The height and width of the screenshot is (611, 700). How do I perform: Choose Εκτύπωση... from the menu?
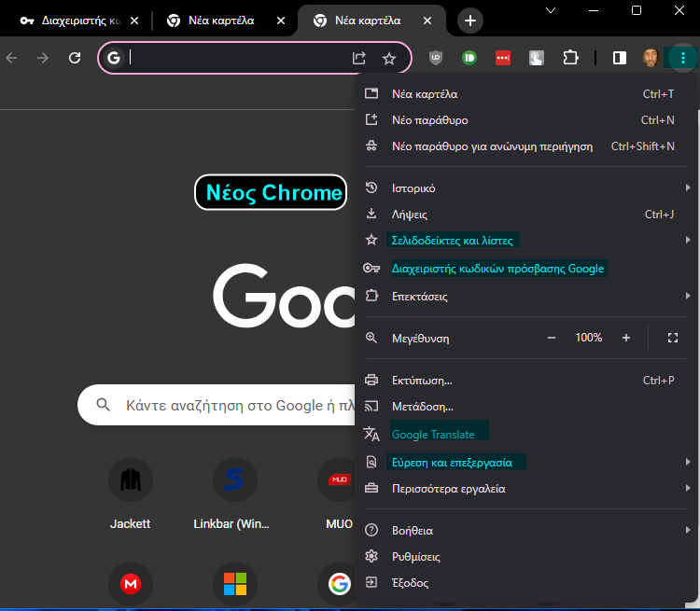click(526, 381)
